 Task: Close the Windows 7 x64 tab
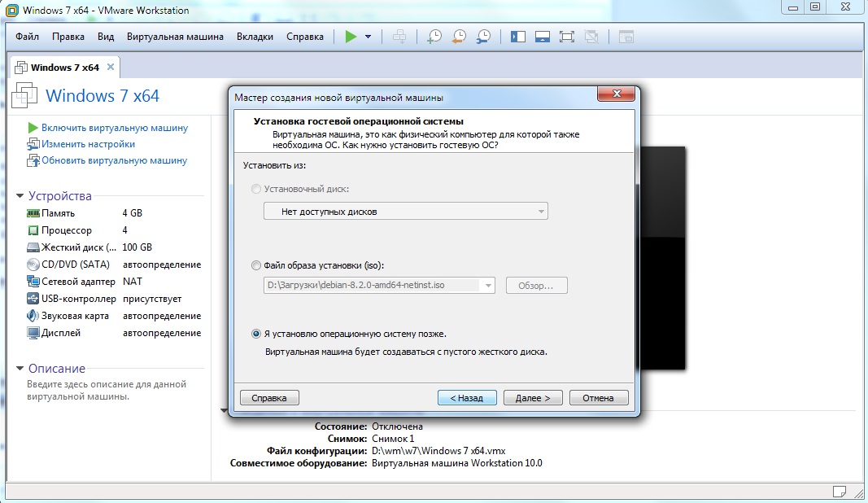[x=110, y=67]
